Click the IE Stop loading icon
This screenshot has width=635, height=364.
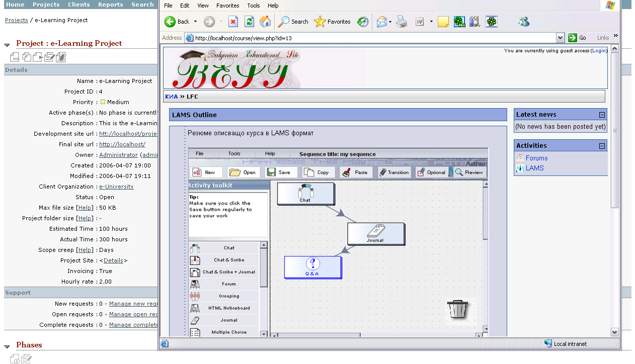tap(233, 22)
